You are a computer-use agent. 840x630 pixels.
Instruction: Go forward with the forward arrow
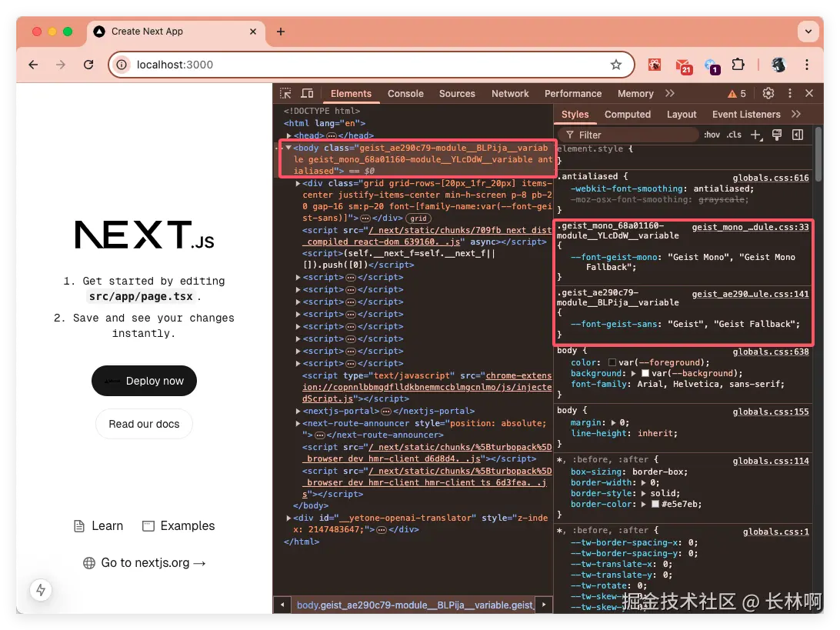61,65
